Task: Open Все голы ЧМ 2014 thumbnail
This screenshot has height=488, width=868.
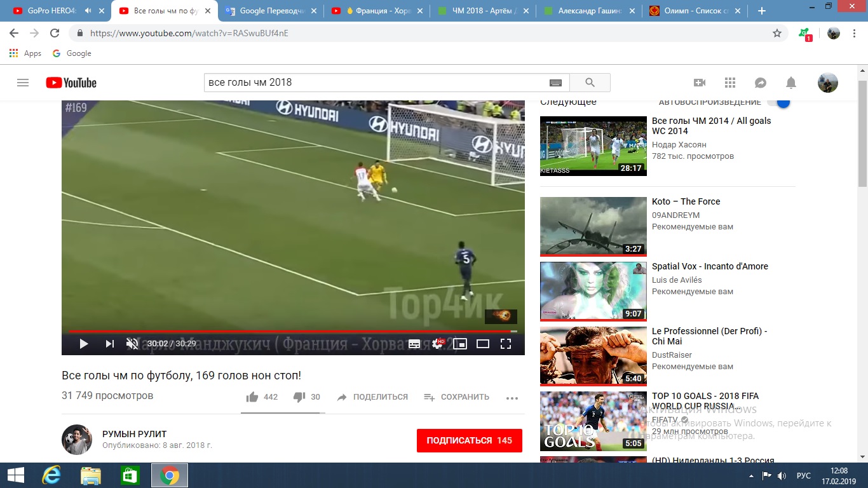Action: 593,146
